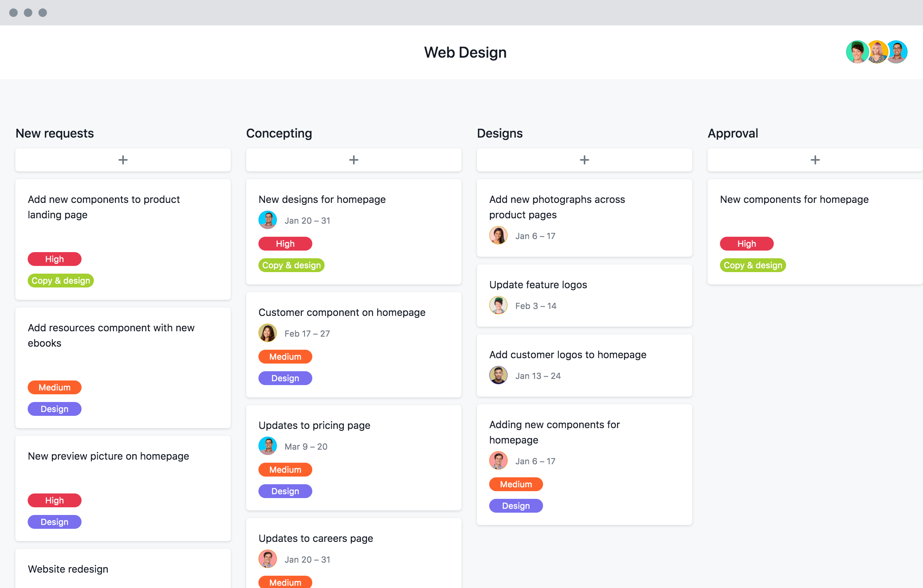Click the assignee avatar on New designs for homepage

tap(267, 220)
